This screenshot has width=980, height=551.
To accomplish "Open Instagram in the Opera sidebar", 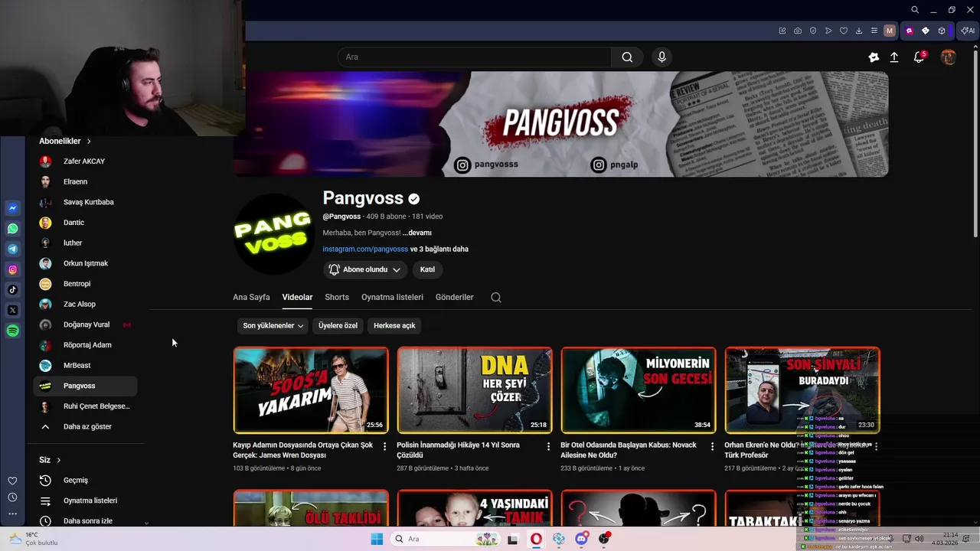I will [13, 269].
